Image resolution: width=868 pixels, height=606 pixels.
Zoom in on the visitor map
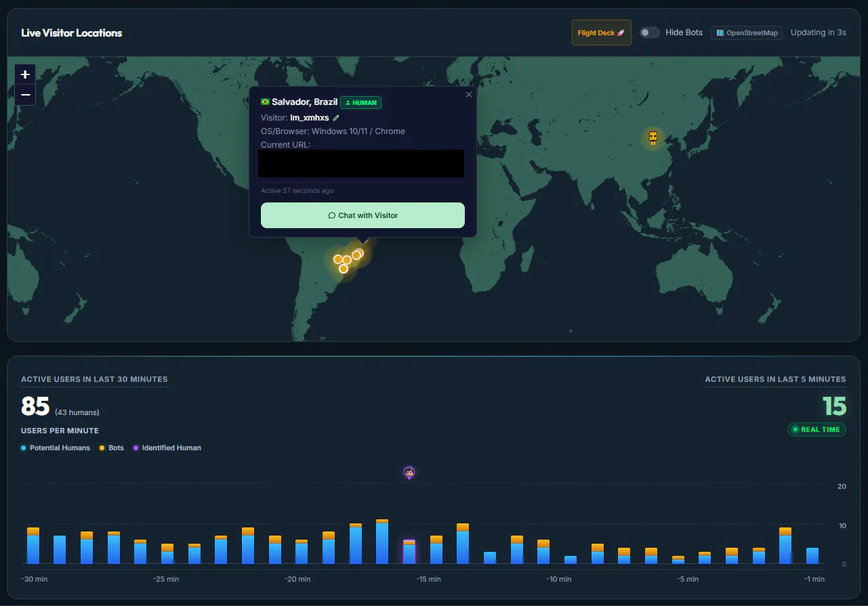pos(25,74)
